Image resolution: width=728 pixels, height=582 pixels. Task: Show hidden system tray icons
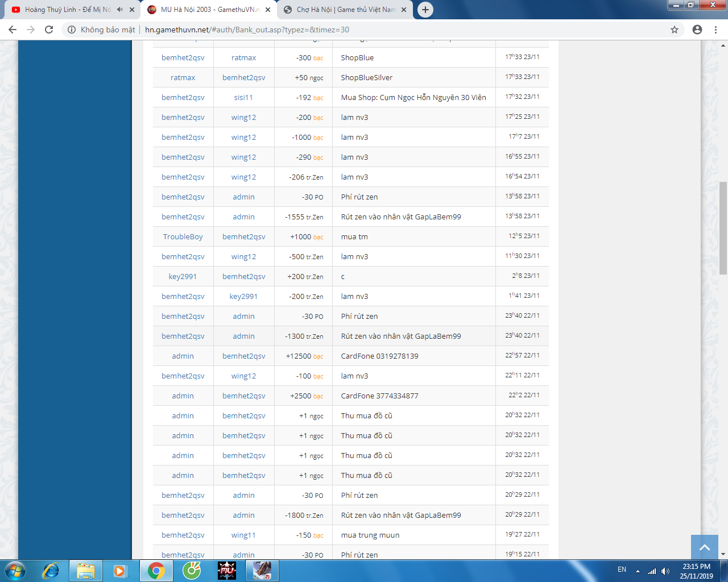[638, 571]
